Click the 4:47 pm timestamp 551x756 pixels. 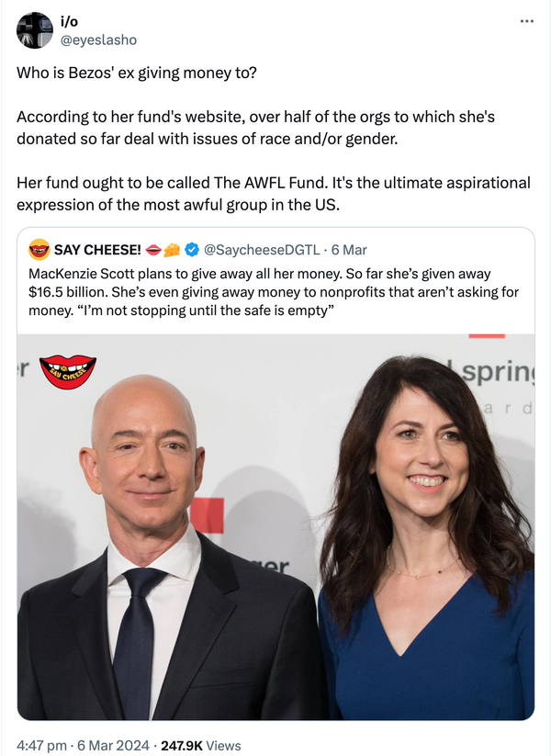pyautogui.click(x=41, y=745)
